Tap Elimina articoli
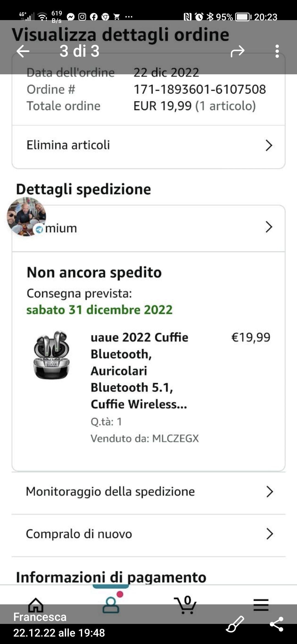Image resolution: width=297 pixels, height=644 pixels. point(68,145)
